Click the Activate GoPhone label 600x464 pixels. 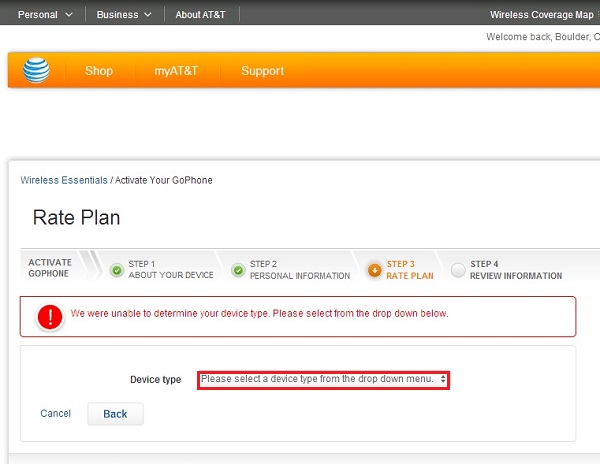pos(50,268)
